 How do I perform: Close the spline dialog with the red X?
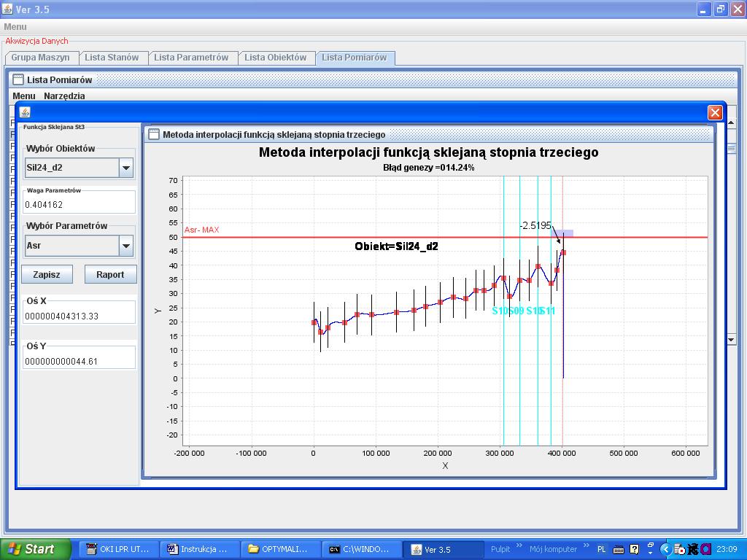[x=715, y=112]
